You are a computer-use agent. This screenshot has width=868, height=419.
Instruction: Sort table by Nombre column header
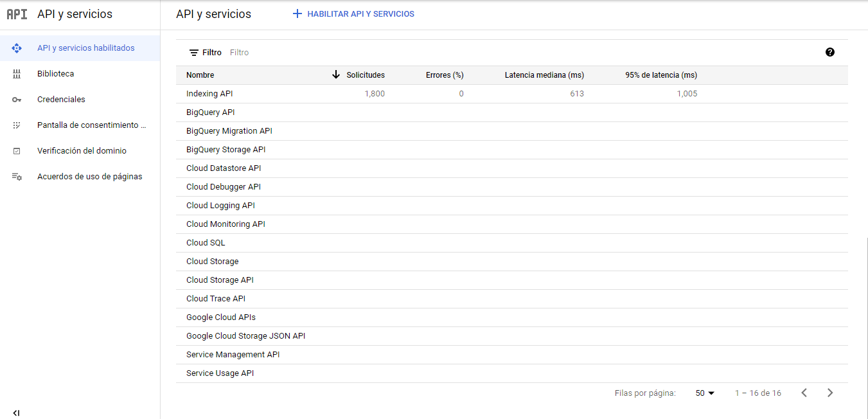200,75
